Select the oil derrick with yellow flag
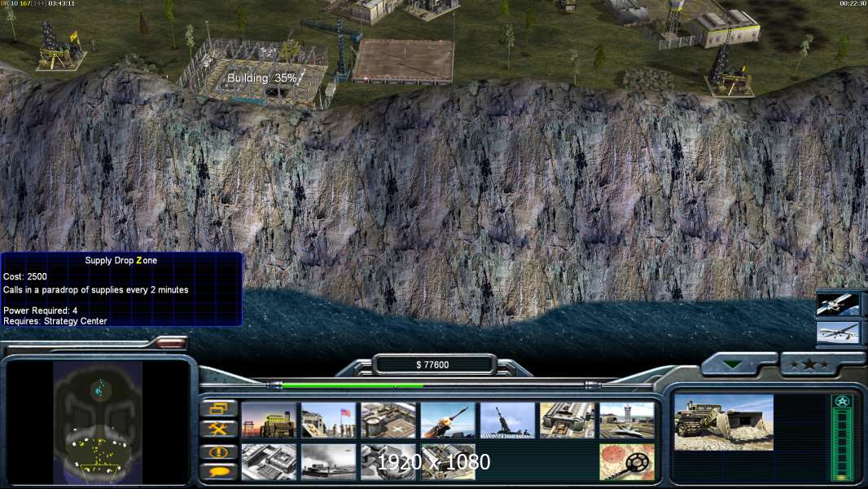 pyautogui.click(x=60, y=46)
